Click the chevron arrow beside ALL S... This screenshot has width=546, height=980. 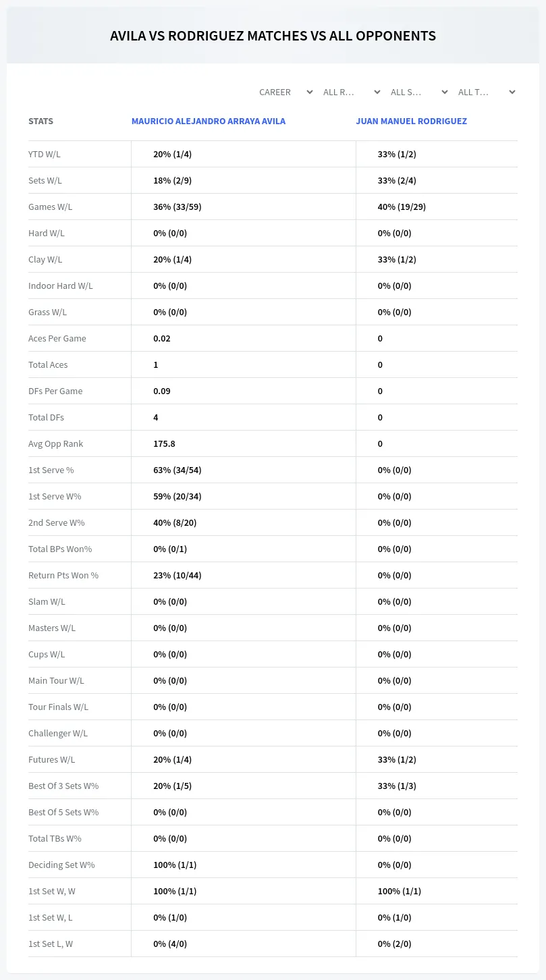click(x=445, y=92)
